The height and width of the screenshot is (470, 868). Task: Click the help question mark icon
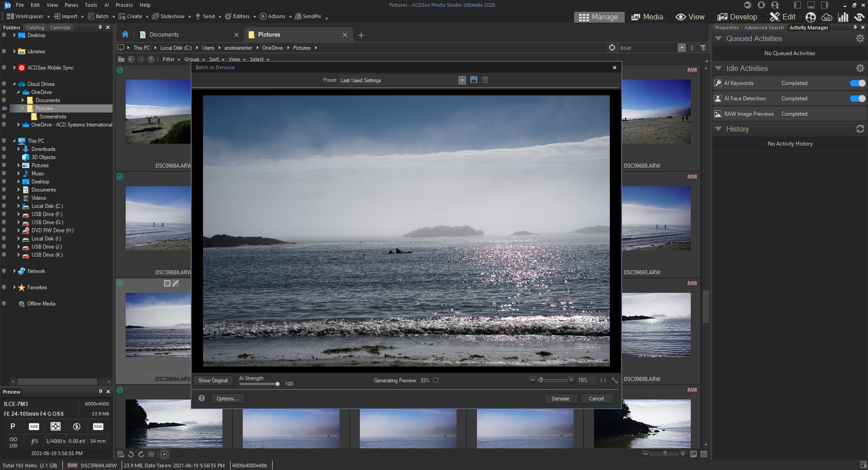tap(202, 398)
